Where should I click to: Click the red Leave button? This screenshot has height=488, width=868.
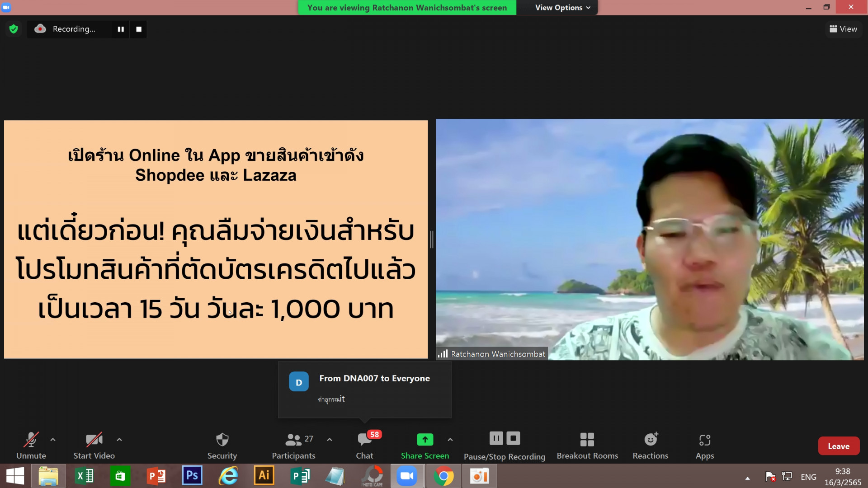click(x=839, y=446)
